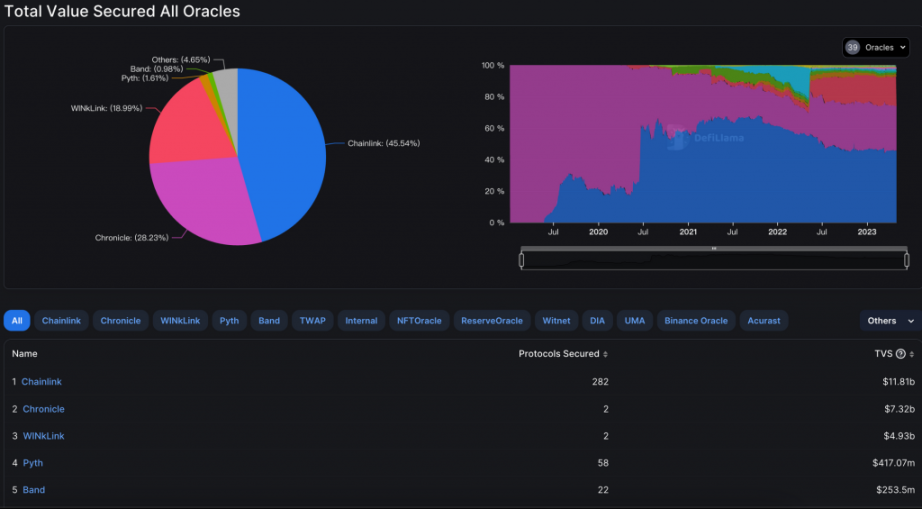This screenshot has width=922, height=509.
Task: Select the All filter tab
Action: 17,321
